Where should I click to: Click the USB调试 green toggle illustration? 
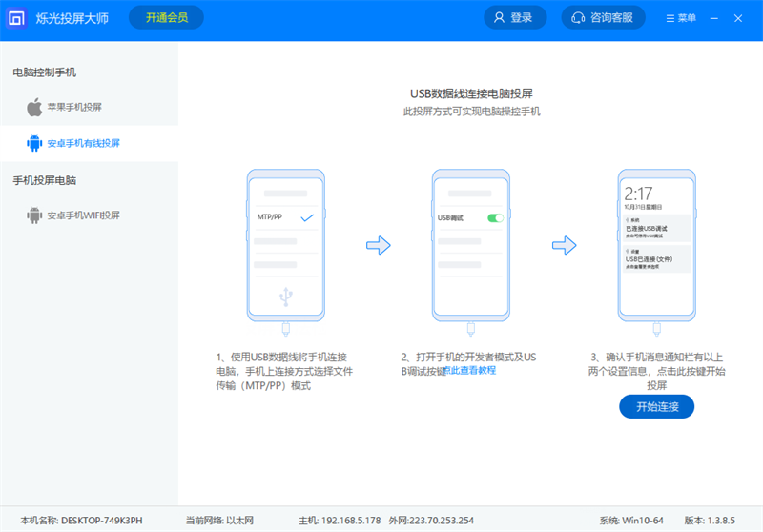click(495, 218)
